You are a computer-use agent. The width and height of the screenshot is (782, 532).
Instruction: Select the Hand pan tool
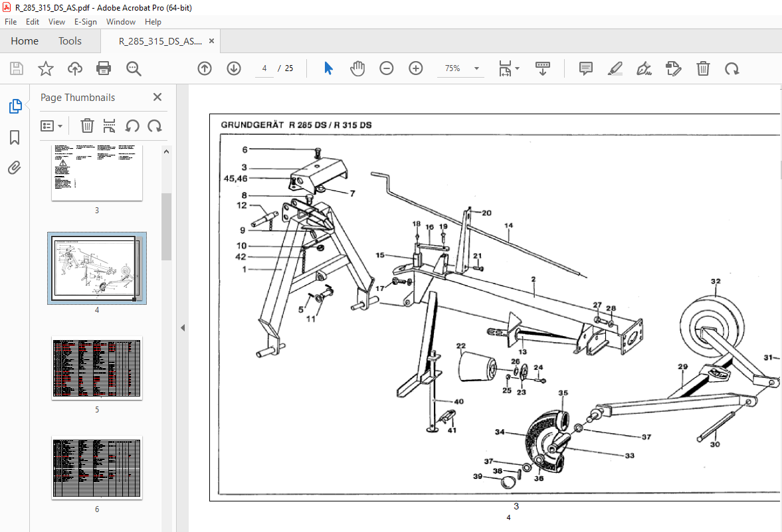tap(357, 68)
